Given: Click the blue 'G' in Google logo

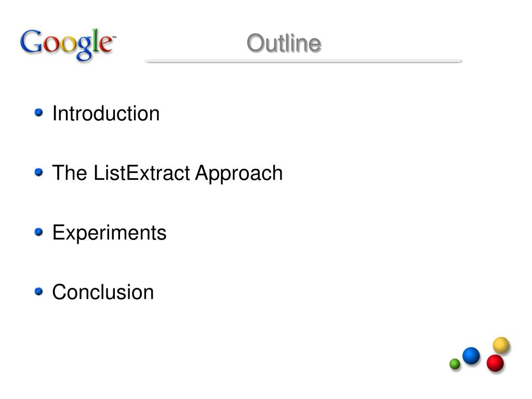Looking at the screenshot, I should pos(31,42).
